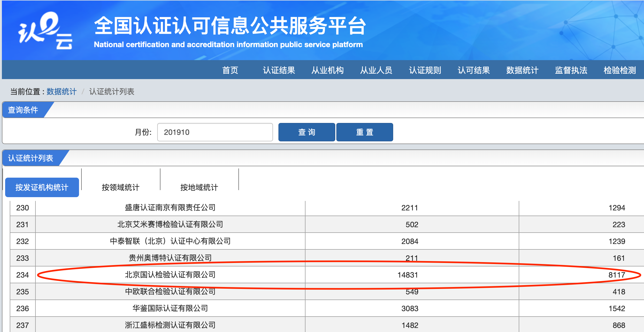Click value 1239 in row 232

617,242
